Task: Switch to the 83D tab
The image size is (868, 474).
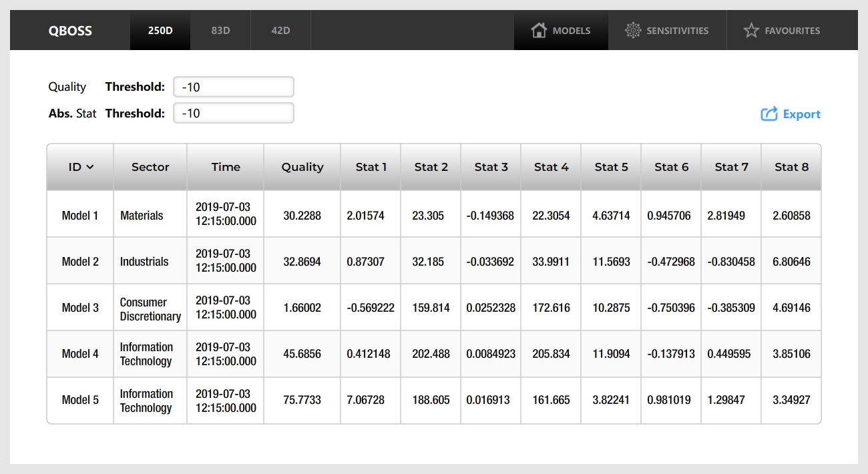Action: pos(220,31)
